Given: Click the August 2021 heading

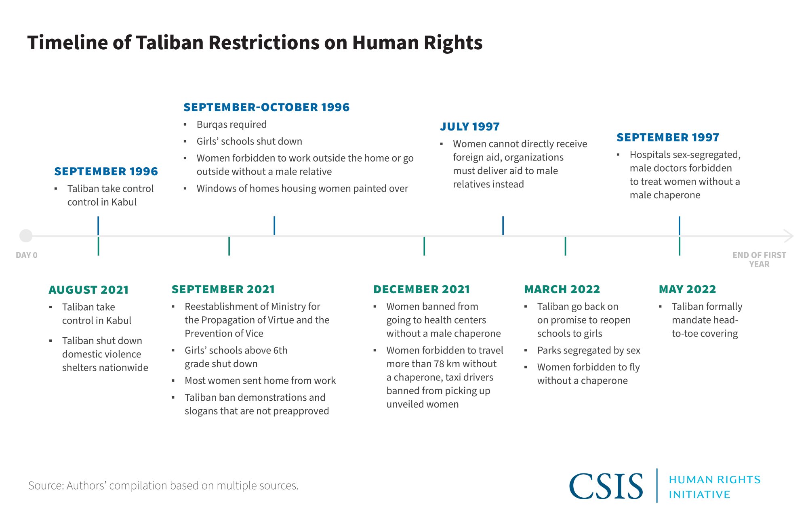Looking at the screenshot, I should coord(88,290).
